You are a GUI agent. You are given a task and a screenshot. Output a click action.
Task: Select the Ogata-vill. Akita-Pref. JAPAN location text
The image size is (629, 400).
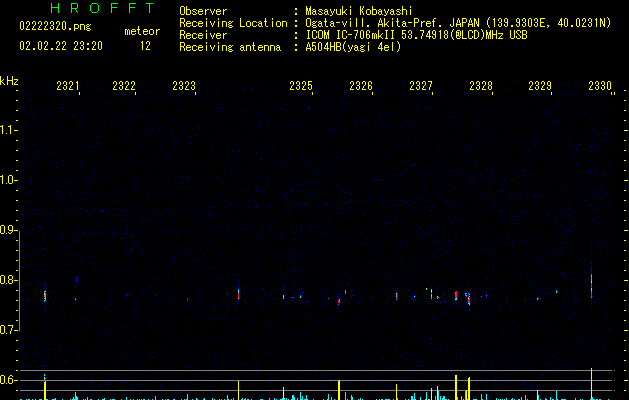tap(458, 23)
